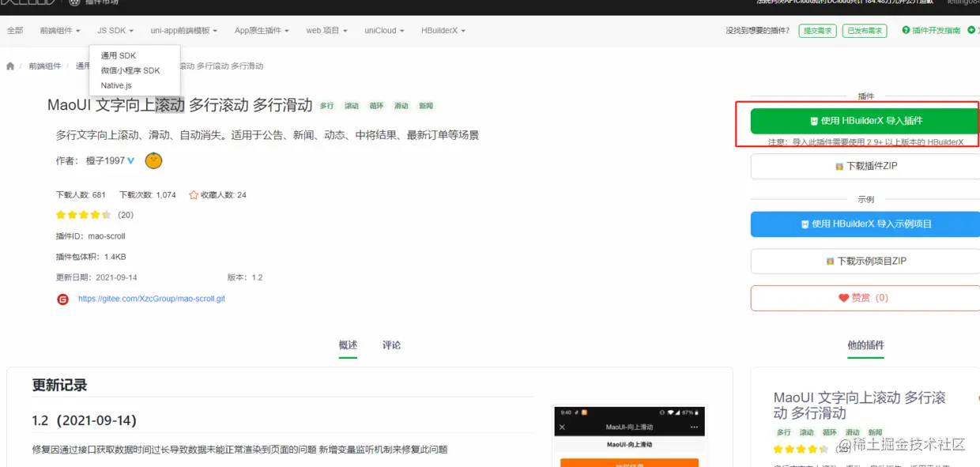The height and width of the screenshot is (467, 980).
Task: Click the 滑动 tag beside the title
Action: 401,106
